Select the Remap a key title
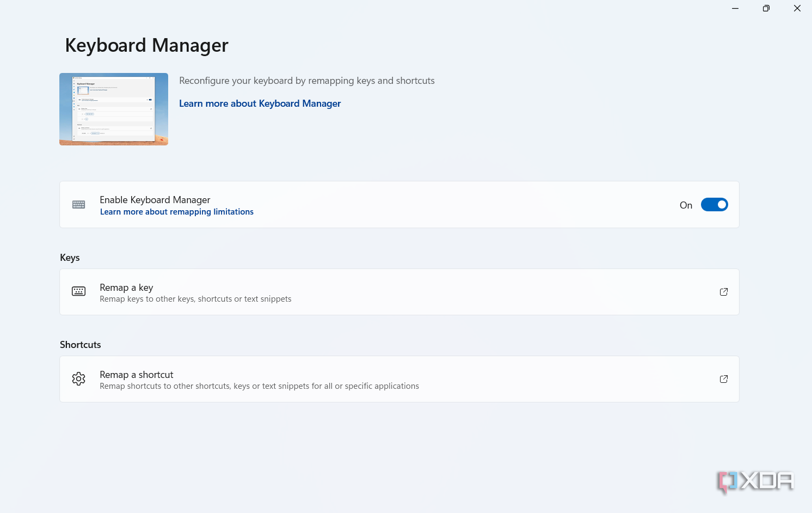Viewport: 812px width, 513px height. [x=126, y=288]
